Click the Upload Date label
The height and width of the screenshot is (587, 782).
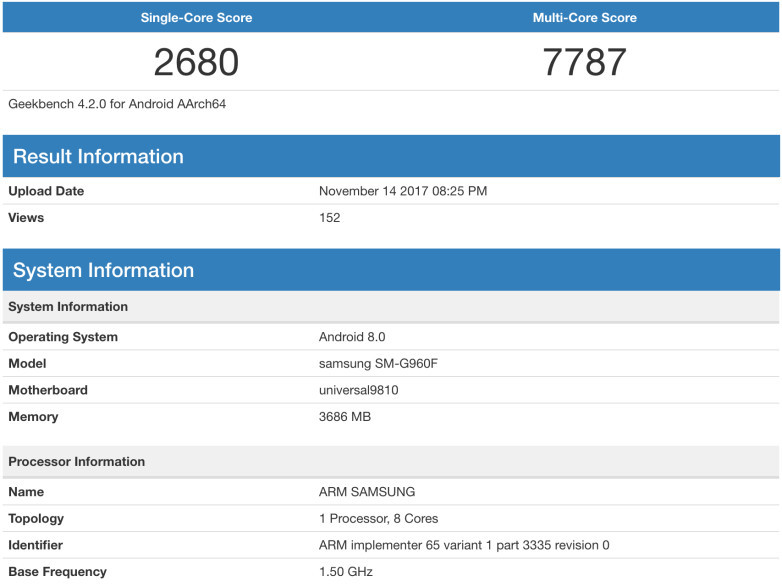[x=46, y=191]
